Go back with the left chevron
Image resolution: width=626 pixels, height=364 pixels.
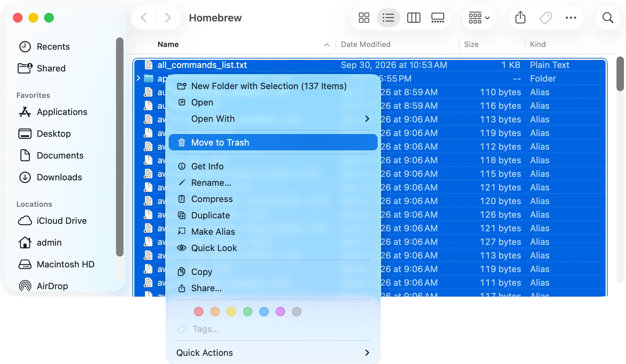click(144, 18)
